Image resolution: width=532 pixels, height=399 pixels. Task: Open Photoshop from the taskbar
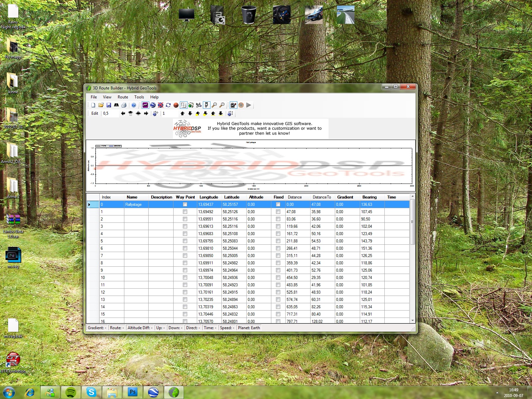click(132, 392)
